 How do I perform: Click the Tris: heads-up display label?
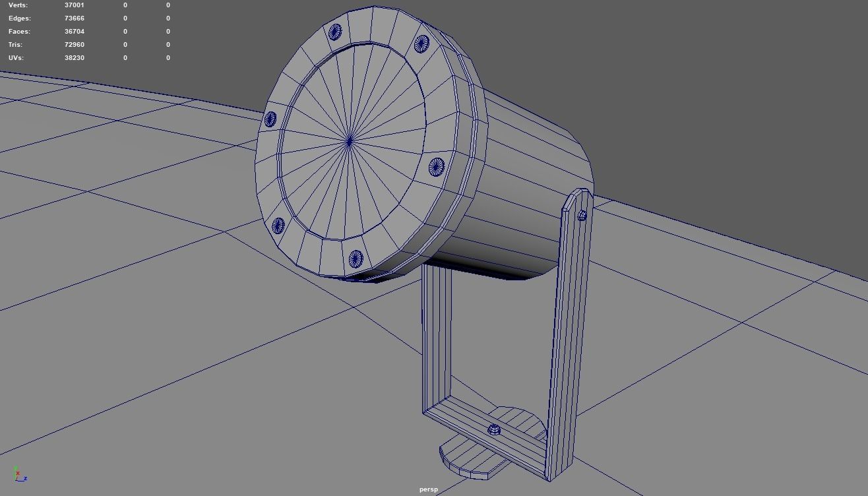(16, 45)
